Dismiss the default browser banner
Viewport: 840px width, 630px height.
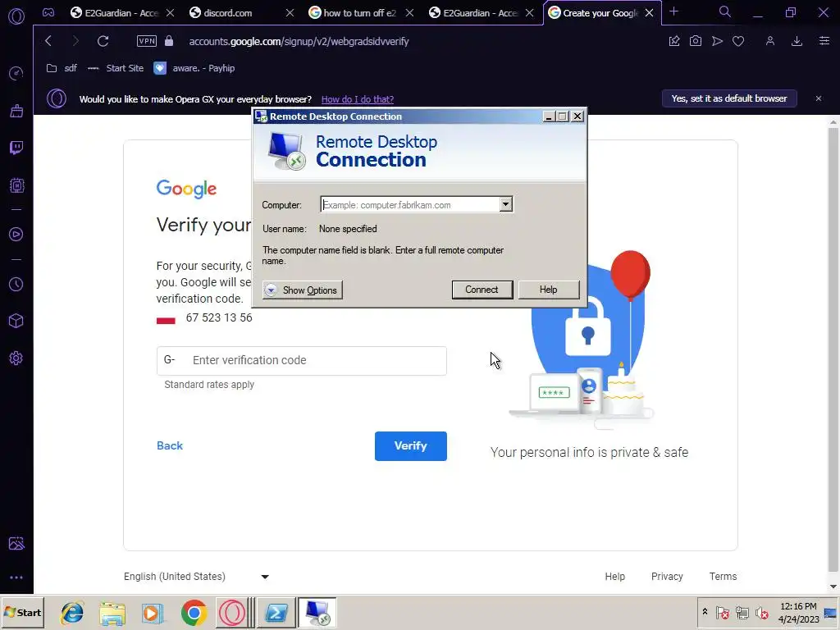(x=818, y=98)
